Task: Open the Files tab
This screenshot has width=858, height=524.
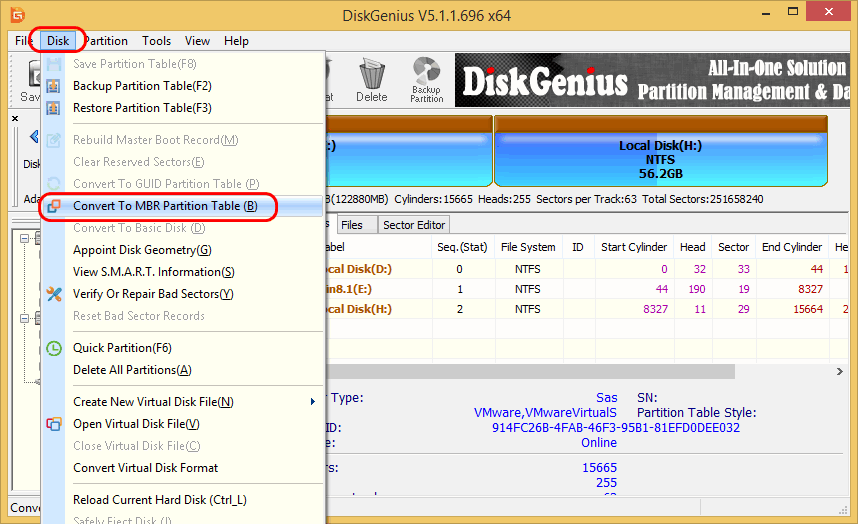Action: point(352,225)
